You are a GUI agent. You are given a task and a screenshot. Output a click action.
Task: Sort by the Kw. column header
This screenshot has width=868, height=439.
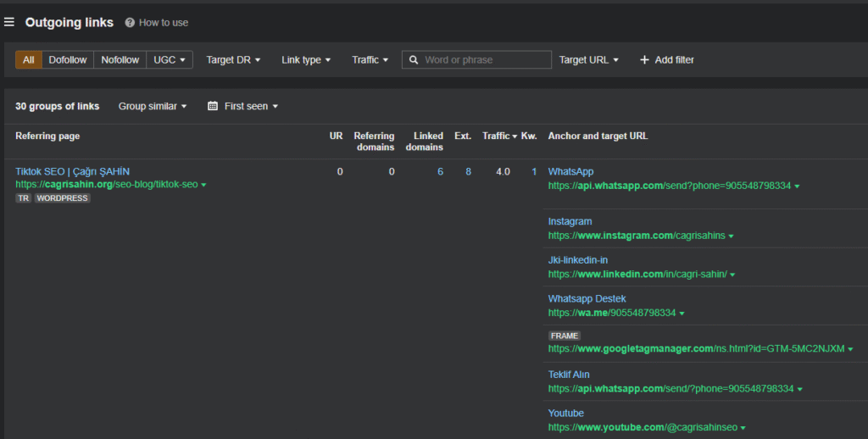(x=529, y=136)
